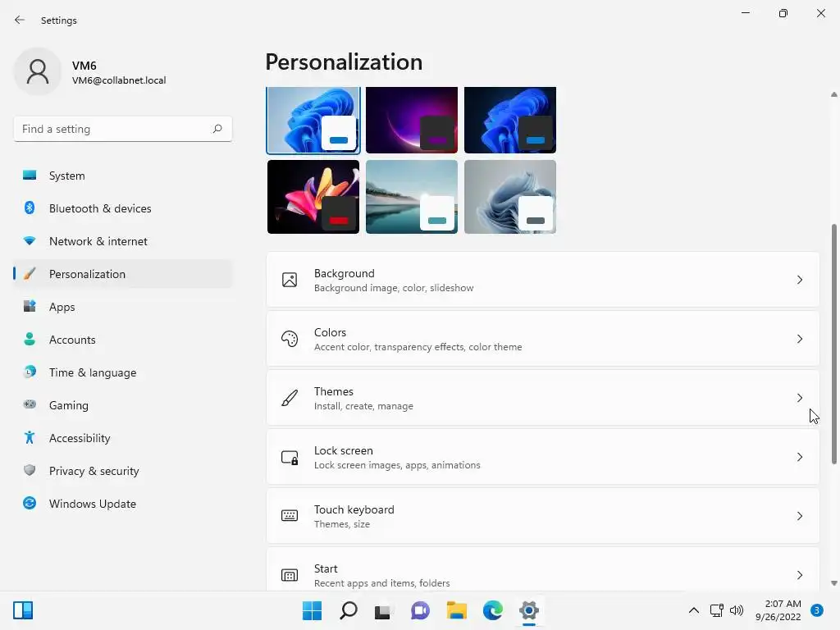840x630 pixels.
Task: Launch Microsoft Edge from taskbar
Action: 492,610
